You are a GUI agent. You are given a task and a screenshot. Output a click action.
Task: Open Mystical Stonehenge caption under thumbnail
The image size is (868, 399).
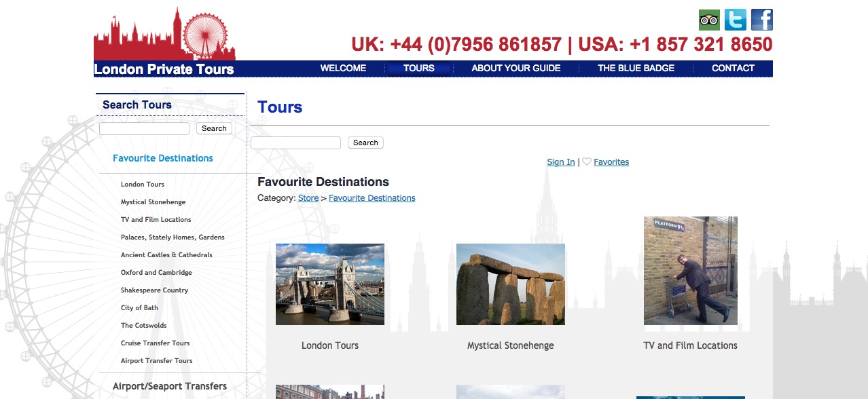(x=511, y=345)
